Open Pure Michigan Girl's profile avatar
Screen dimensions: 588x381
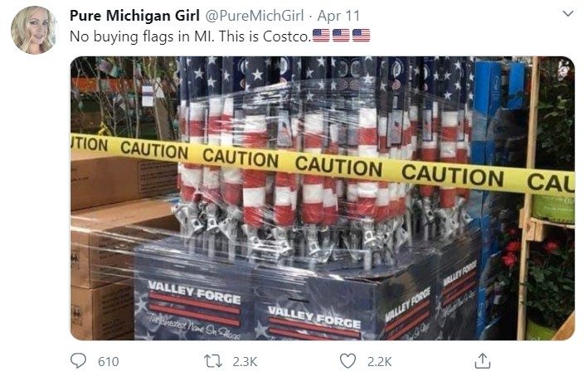pos(34,30)
